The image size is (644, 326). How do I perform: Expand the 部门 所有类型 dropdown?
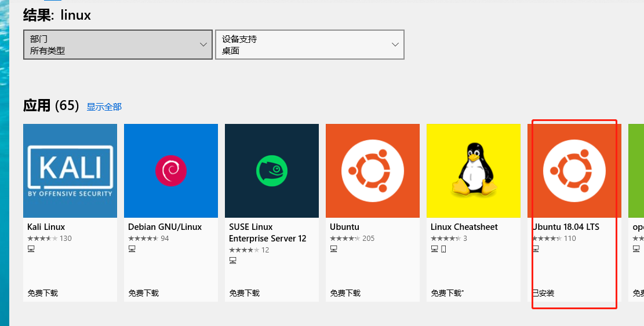click(118, 45)
